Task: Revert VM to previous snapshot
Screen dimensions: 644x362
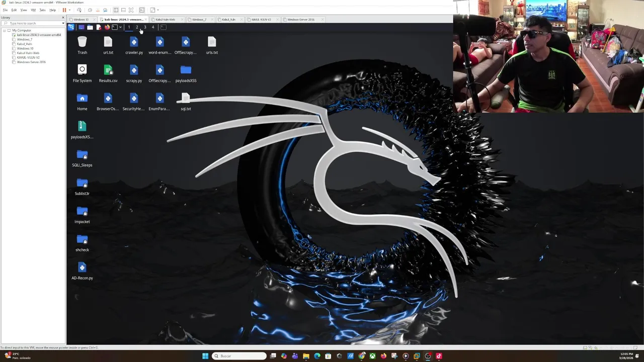Action: click(x=98, y=10)
